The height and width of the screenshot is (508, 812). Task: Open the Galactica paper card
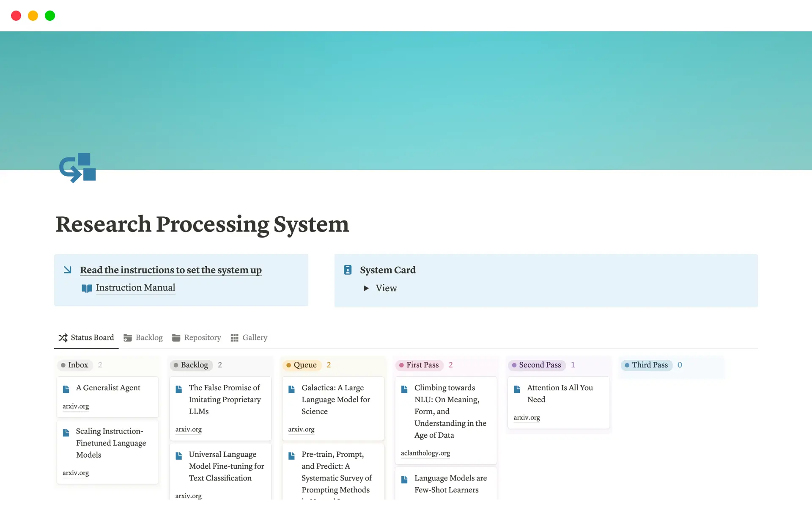point(336,399)
